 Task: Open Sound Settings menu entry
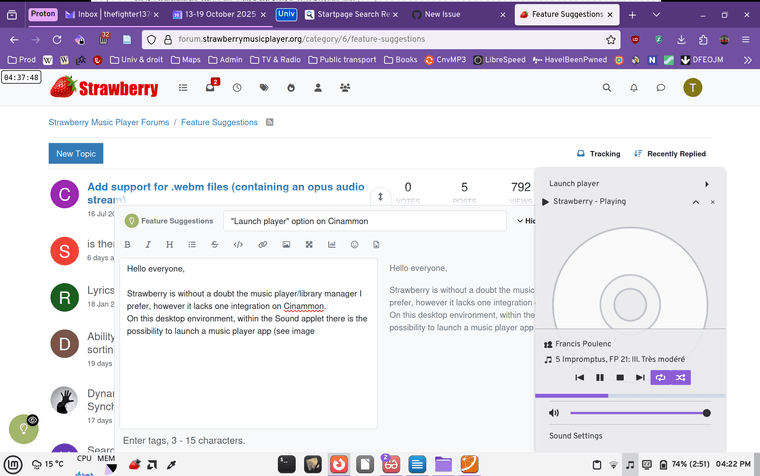pos(576,436)
